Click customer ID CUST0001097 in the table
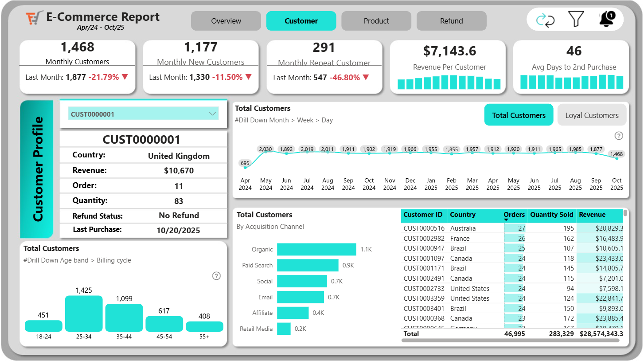Image resolution: width=644 pixels, height=361 pixels. point(423,258)
